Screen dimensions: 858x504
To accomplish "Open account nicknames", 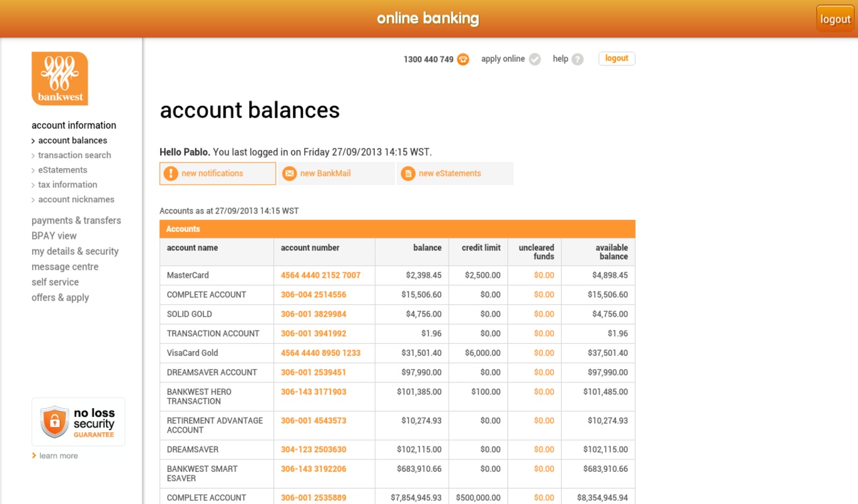I will 76,199.
